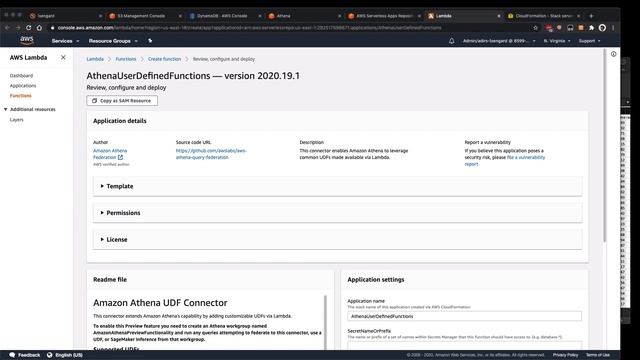Open the notifications bell icon
This screenshot has height=360, width=640.
click(x=451, y=41)
